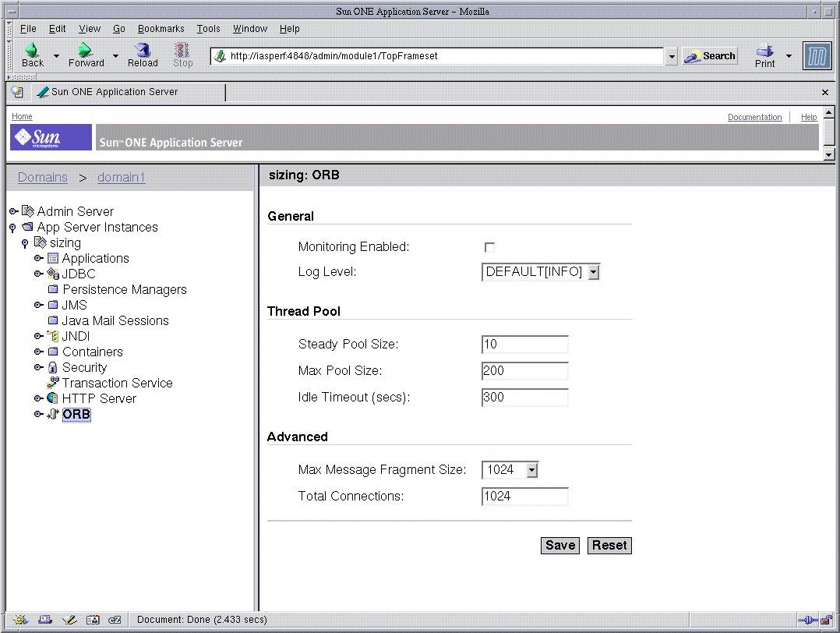Viewport: 840px width, 633px height.
Task: Click the new tab icon on tab bar
Action: coord(17,92)
